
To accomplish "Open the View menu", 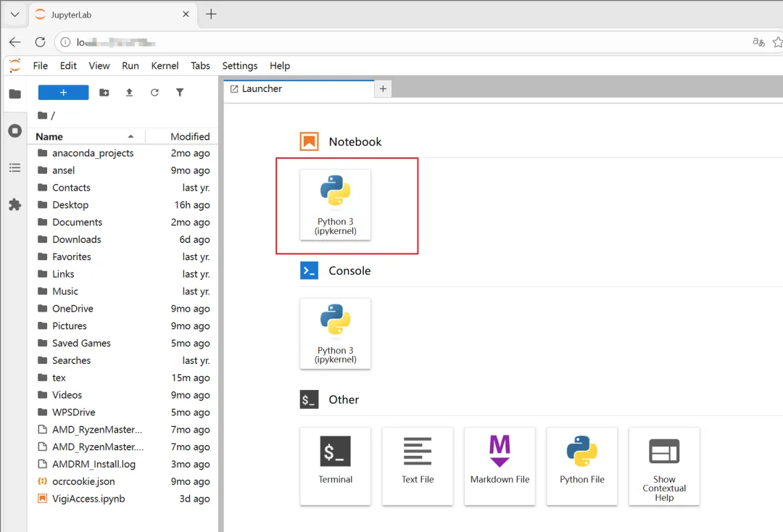I will tap(99, 65).
